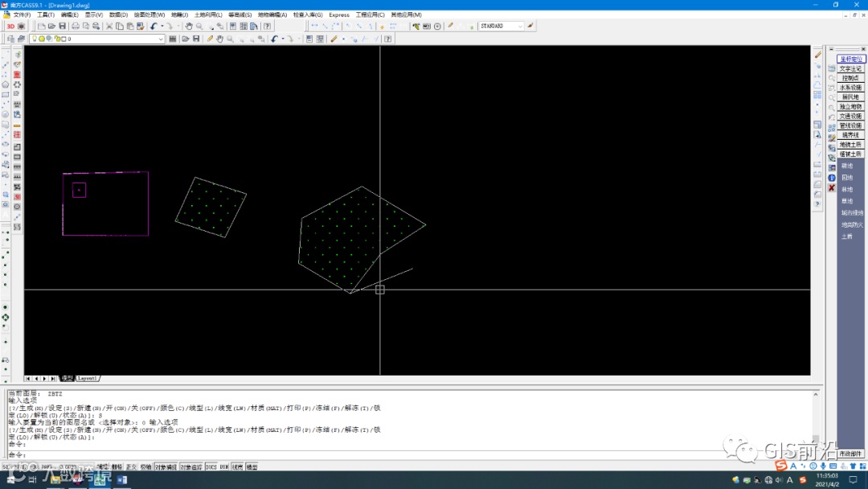
Task: Expand the layer selection dropdown
Action: 161,39
